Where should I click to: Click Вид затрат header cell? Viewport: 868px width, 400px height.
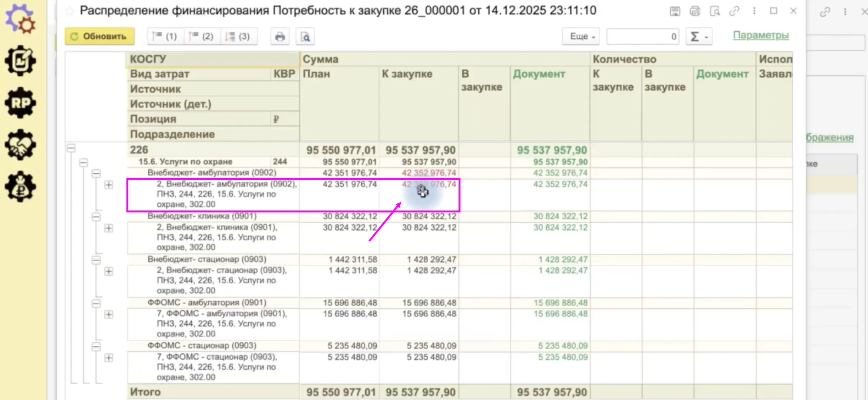pos(198,74)
